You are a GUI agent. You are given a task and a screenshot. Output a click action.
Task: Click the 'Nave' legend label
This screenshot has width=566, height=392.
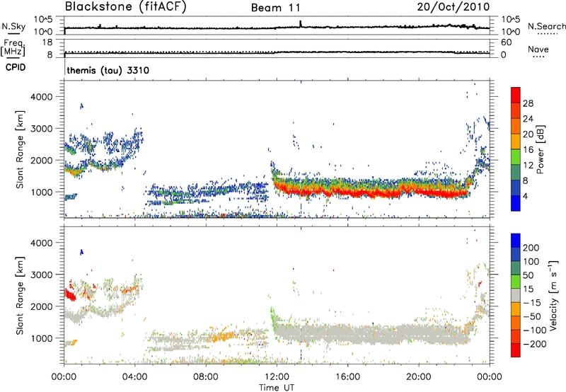pyautogui.click(x=538, y=49)
